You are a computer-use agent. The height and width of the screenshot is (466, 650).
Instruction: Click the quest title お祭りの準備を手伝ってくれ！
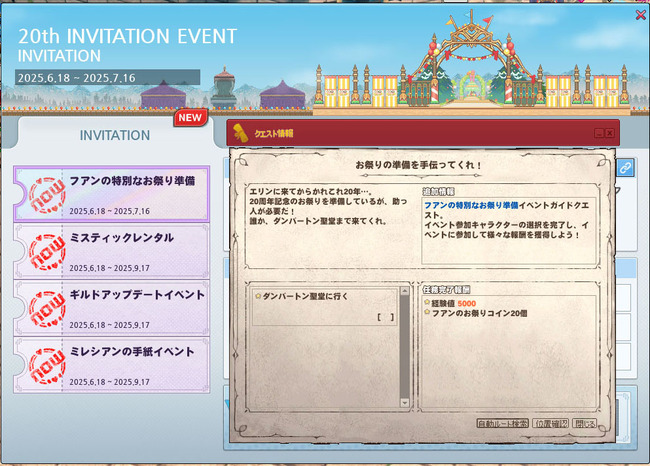(x=419, y=165)
